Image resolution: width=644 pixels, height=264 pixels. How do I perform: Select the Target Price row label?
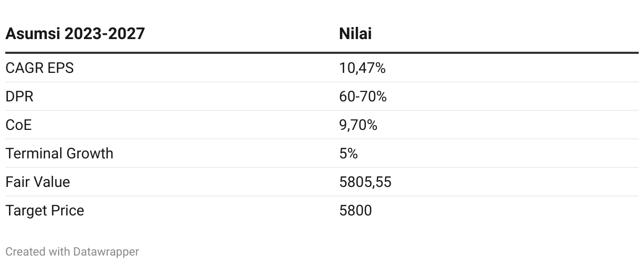point(45,211)
